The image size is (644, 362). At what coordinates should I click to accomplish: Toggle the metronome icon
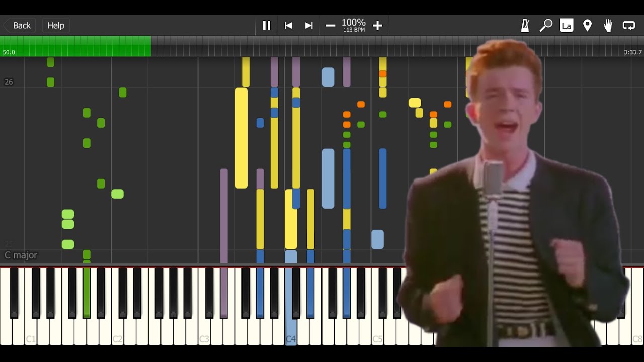(525, 25)
